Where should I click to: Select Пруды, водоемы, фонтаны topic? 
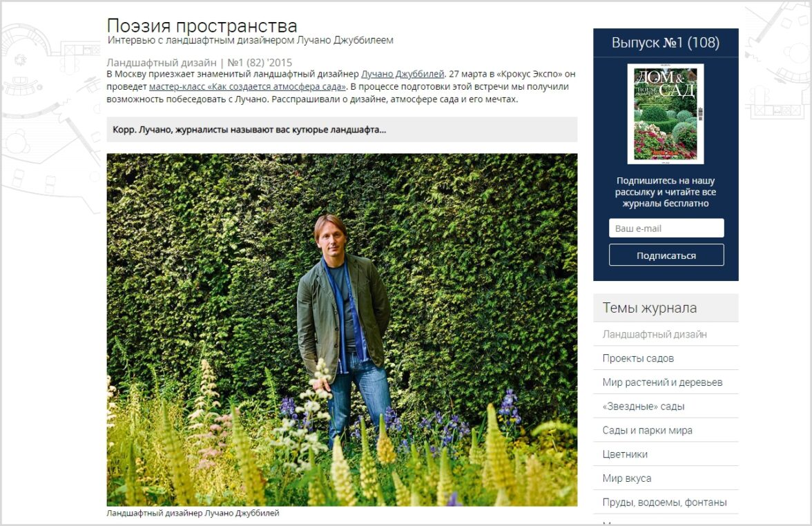pos(664,503)
